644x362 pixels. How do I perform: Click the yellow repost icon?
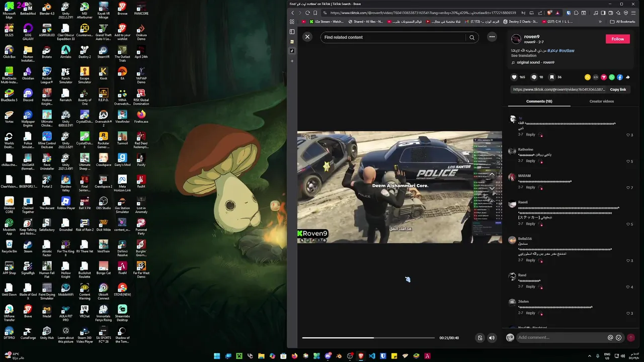[587, 77]
